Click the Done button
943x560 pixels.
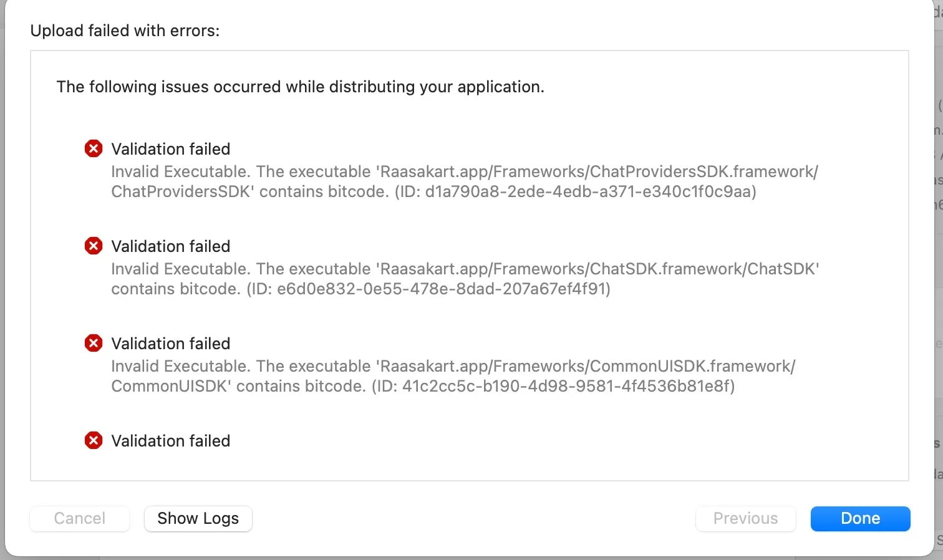coord(860,518)
